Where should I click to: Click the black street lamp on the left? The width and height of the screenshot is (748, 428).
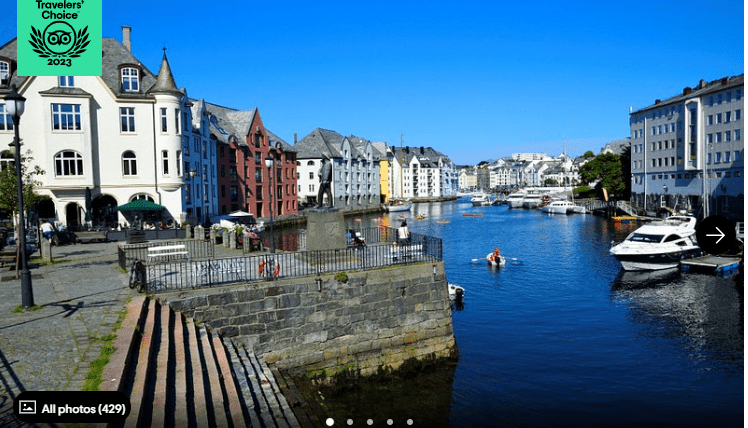[20, 200]
